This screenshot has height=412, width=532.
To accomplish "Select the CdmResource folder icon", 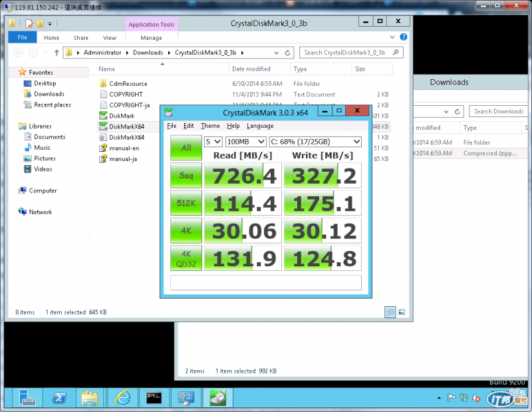I will click(x=103, y=84).
